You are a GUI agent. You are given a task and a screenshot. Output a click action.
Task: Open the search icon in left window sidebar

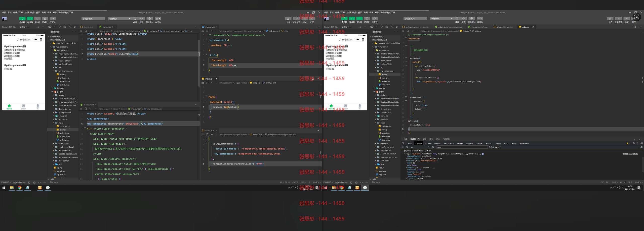55,27
